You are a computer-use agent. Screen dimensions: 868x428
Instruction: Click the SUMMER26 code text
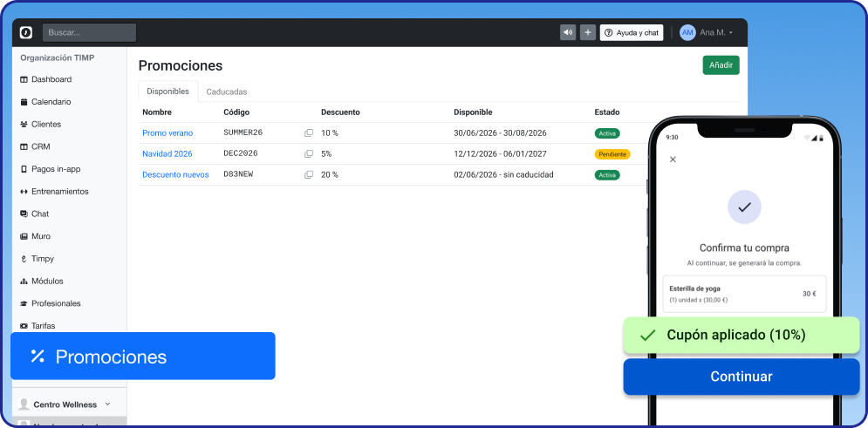tap(243, 132)
